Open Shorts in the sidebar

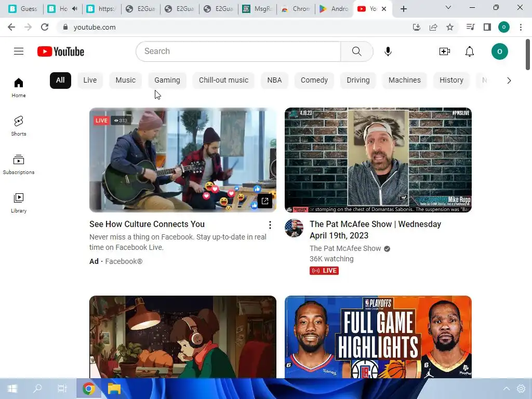point(19,126)
